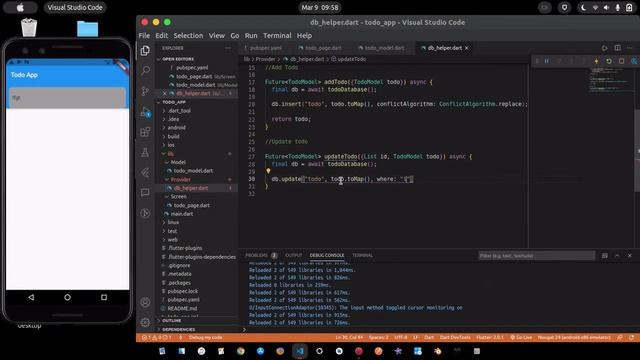The height and width of the screenshot is (360, 640).
Task: Pause the debug session
Action: (547, 61)
